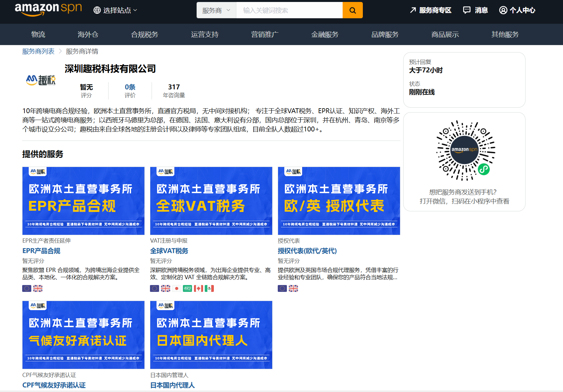Click the arrow icon beside 服务商专区

[x=413, y=10]
